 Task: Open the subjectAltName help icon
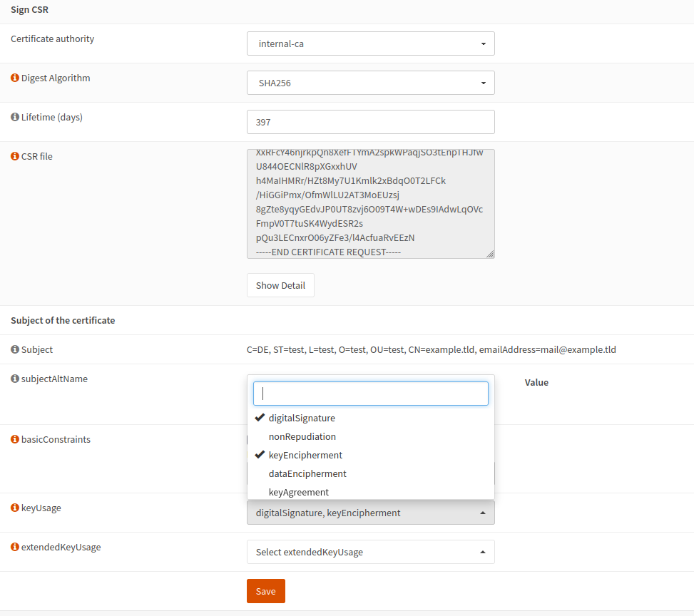point(14,379)
